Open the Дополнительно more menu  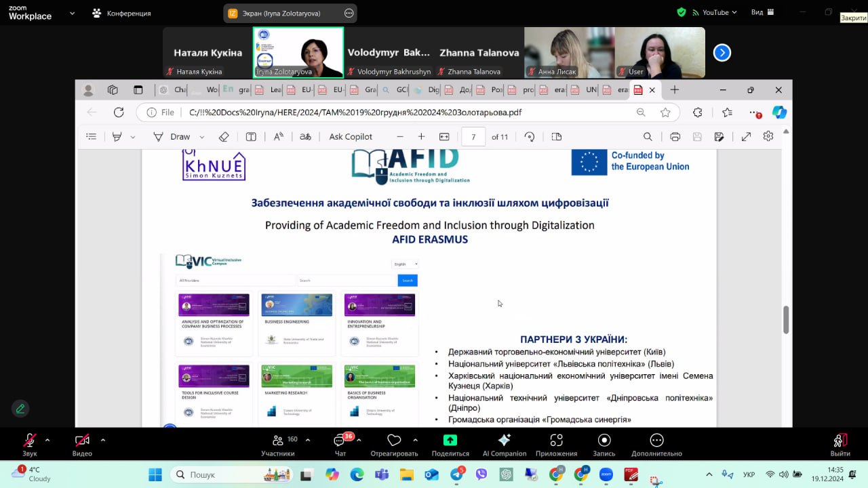pos(656,445)
